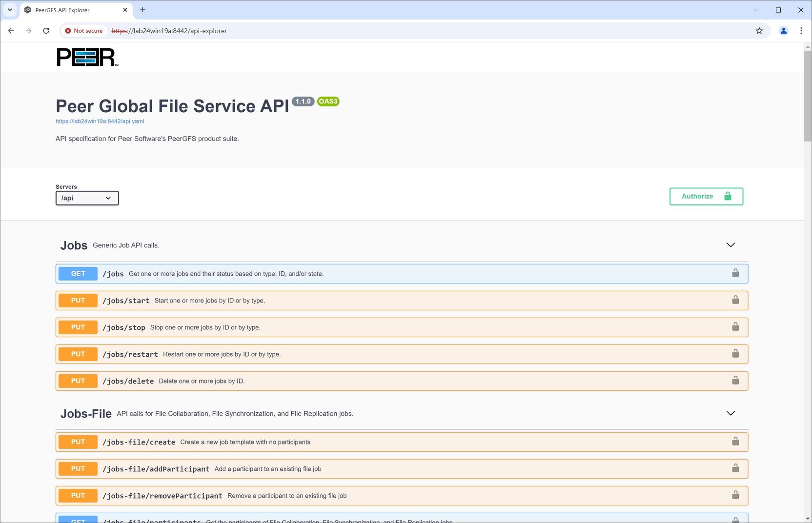Click the lock icon on /jobs/start row
Viewport: 812px width, 523px height.
[735, 300]
